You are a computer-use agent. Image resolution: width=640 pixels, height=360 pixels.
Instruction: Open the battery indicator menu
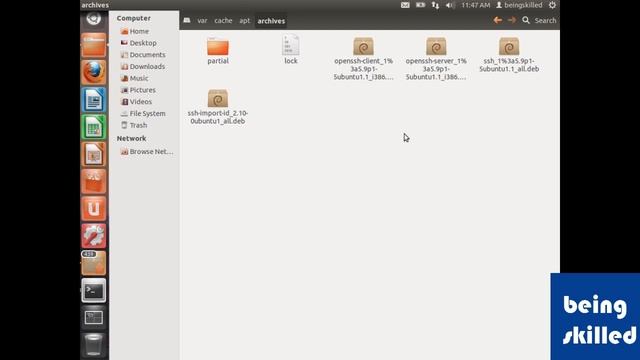tap(420, 5)
